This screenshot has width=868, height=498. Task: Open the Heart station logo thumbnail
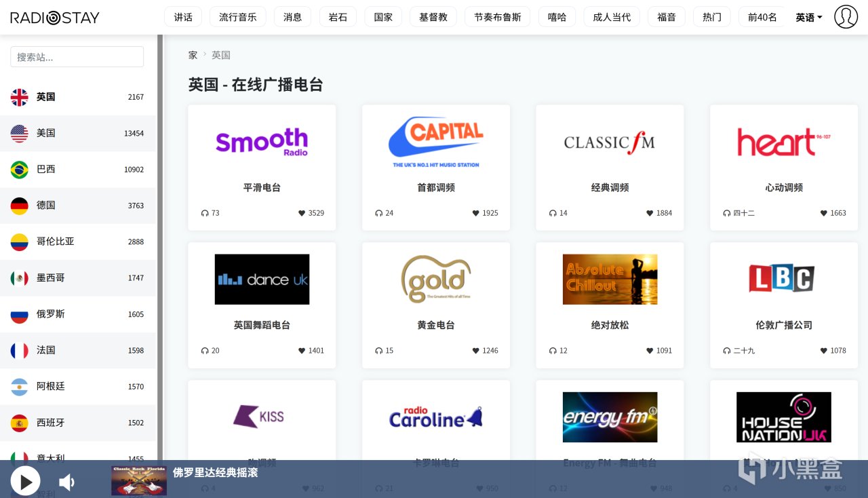(784, 142)
